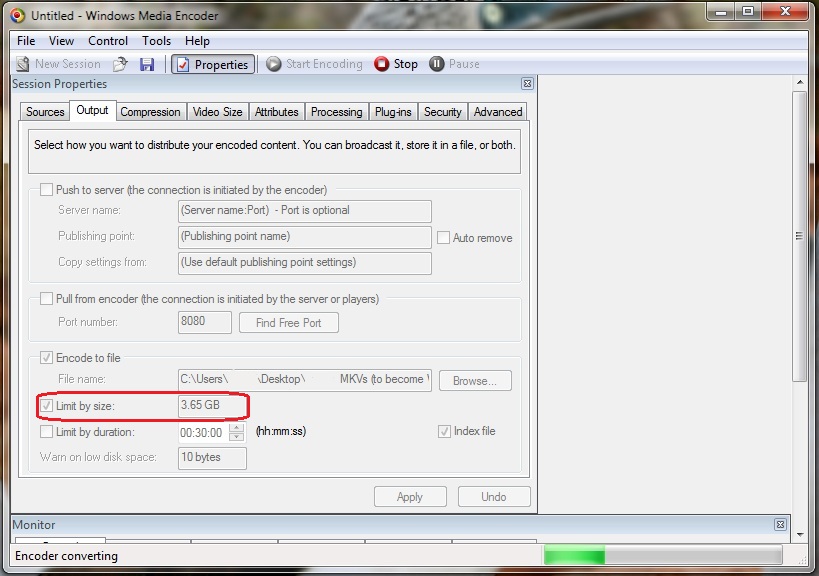Stop the encoding with the Stop button
This screenshot has width=819, height=576.
396,64
